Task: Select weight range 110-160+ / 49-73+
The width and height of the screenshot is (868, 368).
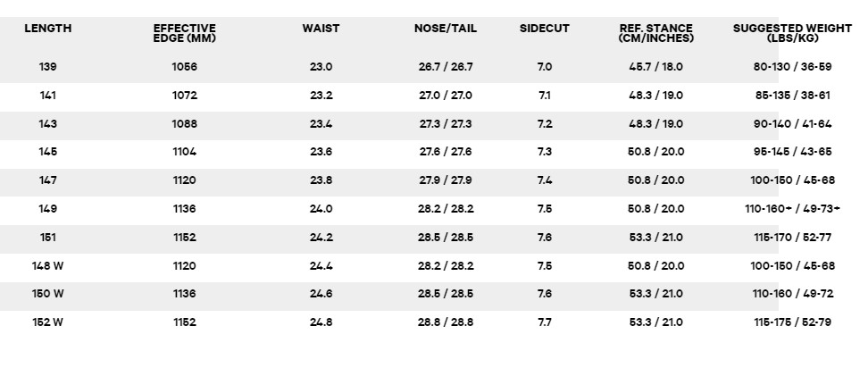Action: pyautogui.click(x=792, y=209)
